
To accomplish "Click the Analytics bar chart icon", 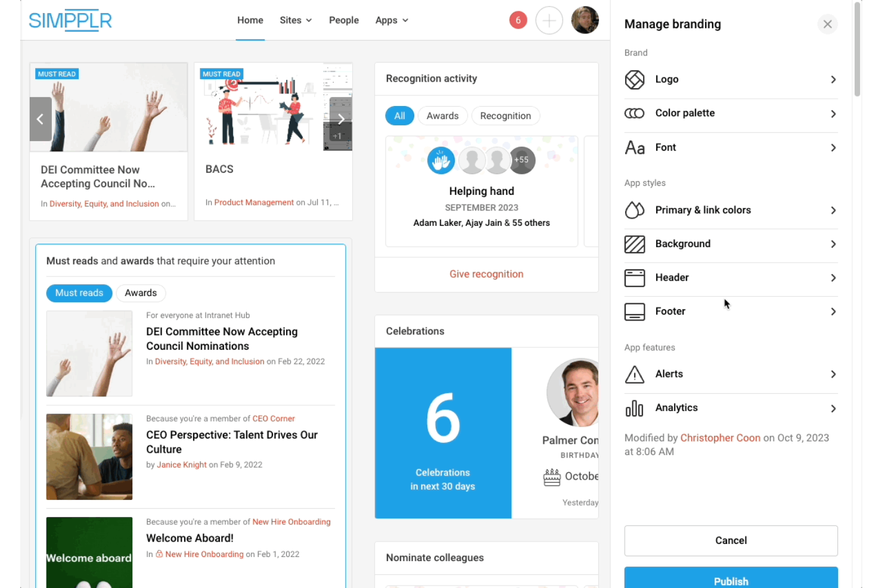I will pos(635,408).
